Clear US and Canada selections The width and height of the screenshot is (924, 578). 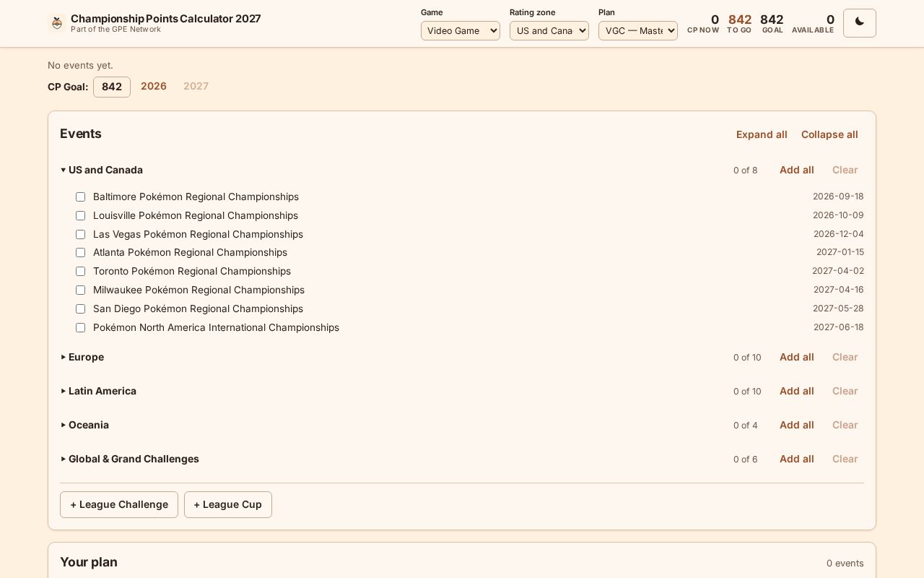(x=845, y=170)
